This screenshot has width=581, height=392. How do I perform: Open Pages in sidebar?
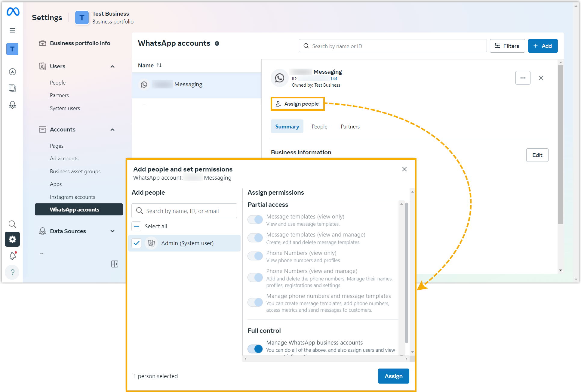click(57, 146)
